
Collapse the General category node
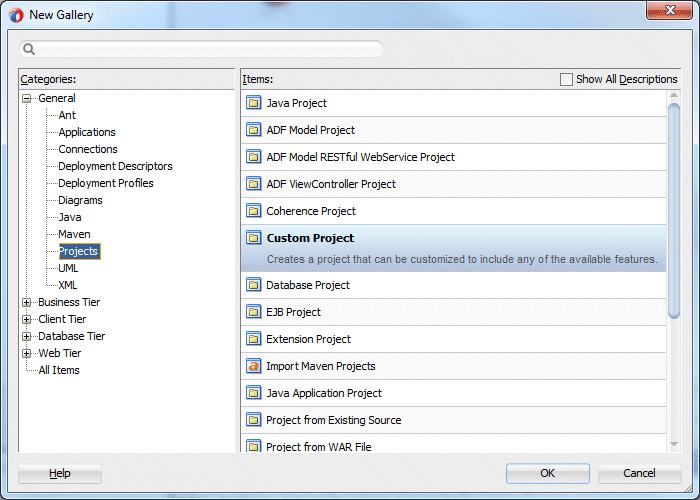click(27, 98)
